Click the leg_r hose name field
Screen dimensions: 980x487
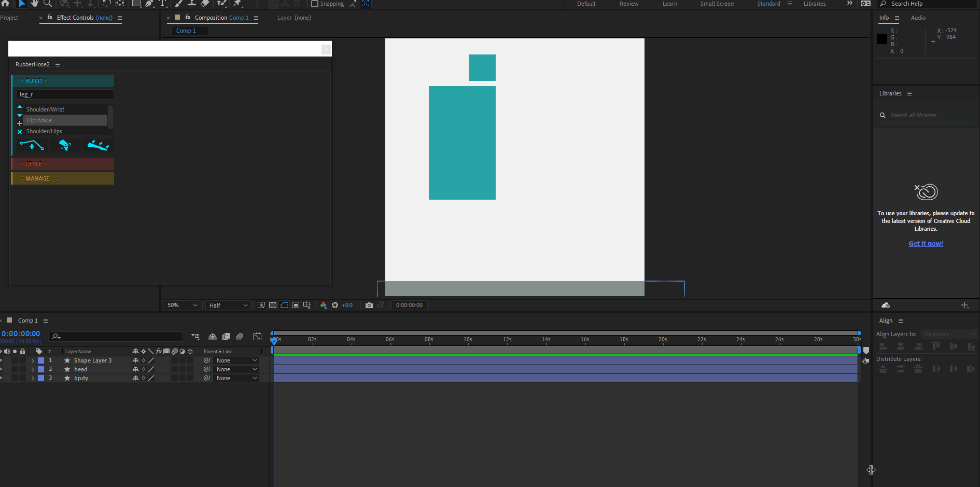(65, 94)
